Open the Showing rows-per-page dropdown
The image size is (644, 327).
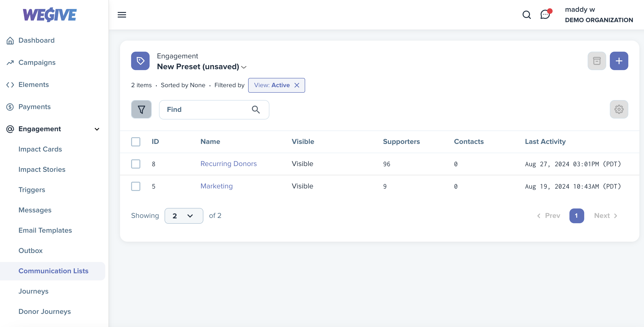[184, 216]
